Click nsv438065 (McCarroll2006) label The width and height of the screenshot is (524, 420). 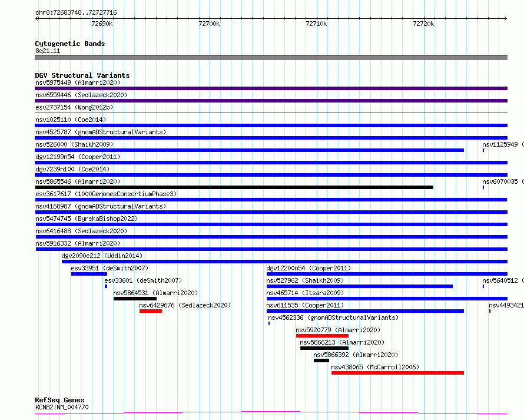coord(375,367)
